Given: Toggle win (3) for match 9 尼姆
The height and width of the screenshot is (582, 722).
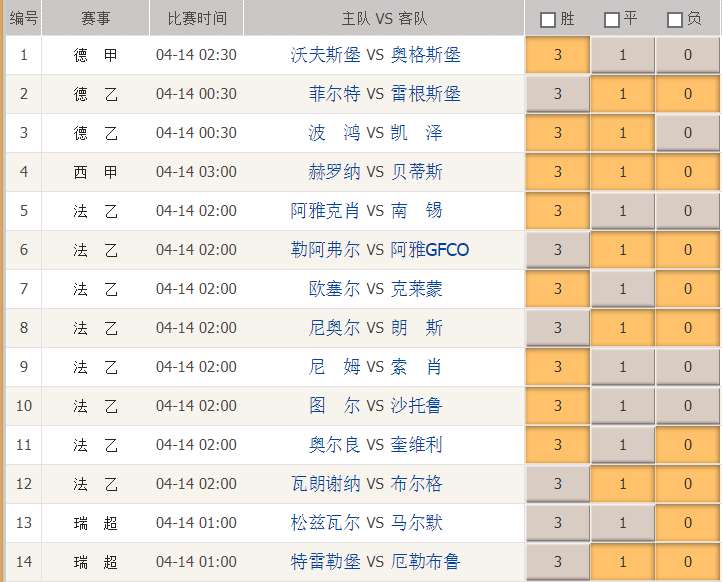Looking at the screenshot, I should [558, 367].
